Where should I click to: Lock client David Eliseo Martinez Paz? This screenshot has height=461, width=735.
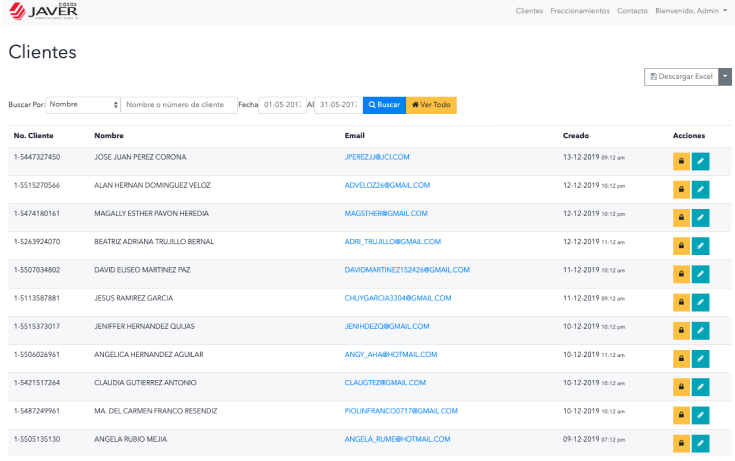point(681,273)
